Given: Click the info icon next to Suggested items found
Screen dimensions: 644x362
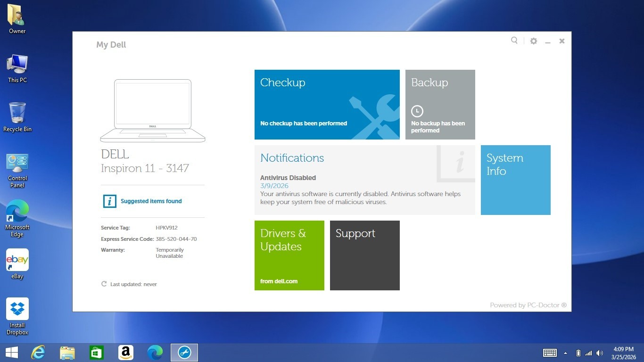Looking at the screenshot, I should (109, 201).
